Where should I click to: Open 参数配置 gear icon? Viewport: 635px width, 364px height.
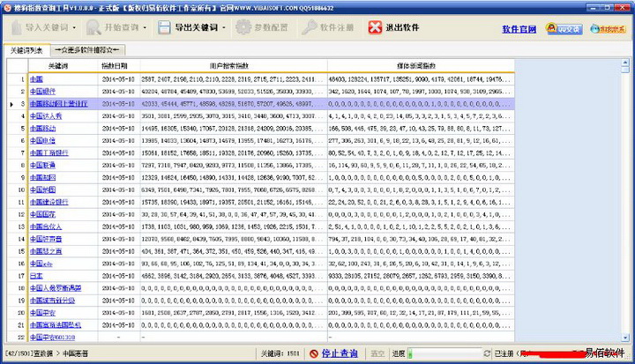coord(243,27)
